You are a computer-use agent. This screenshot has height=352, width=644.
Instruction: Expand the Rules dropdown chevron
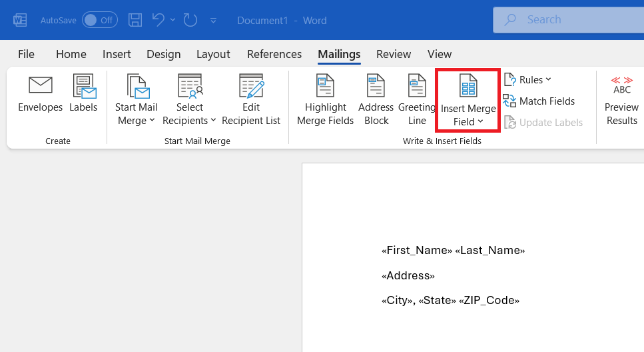coord(548,79)
